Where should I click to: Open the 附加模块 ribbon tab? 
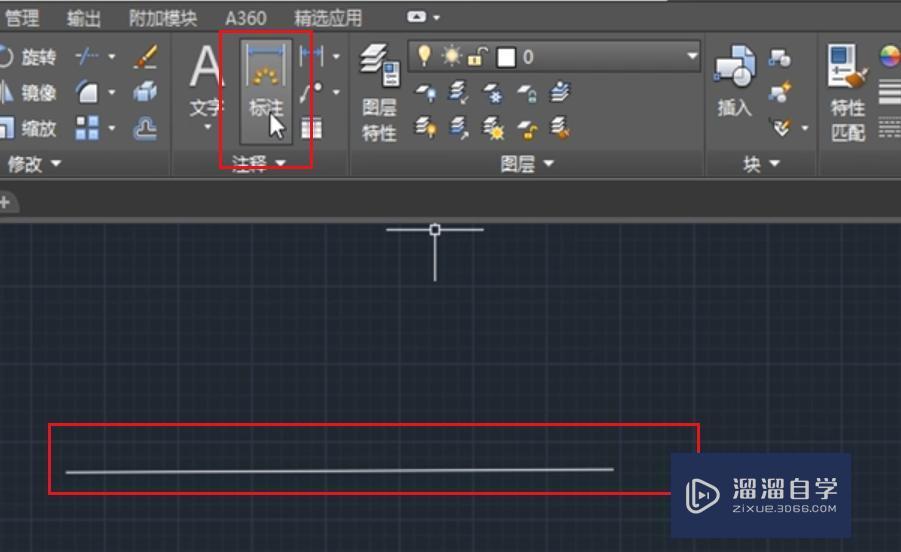tap(163, 18)
